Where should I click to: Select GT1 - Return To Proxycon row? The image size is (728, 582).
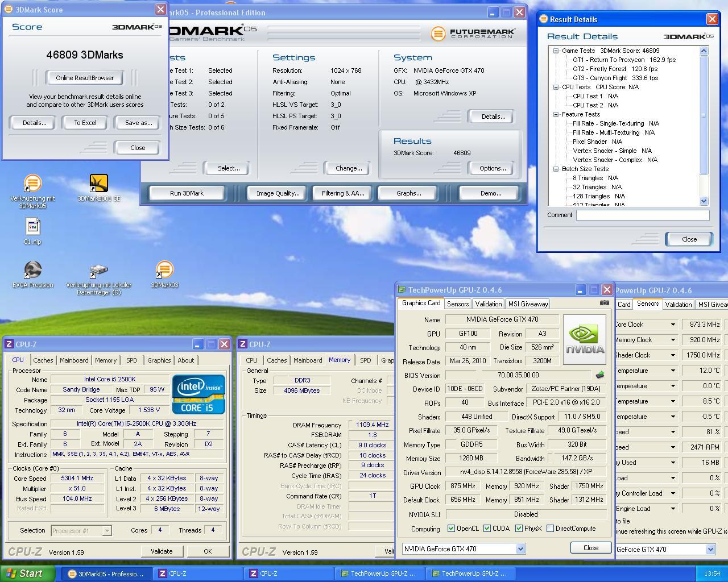[624, 60]
